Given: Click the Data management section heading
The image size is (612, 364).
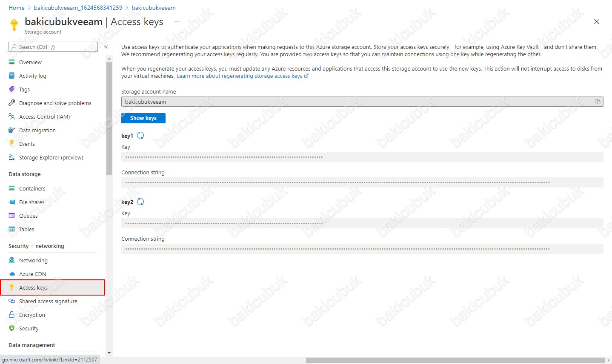Looking at the screenshot, I should tap(32, 345).
